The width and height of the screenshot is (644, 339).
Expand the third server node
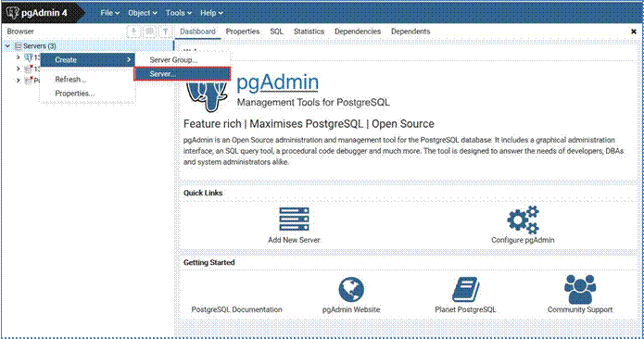click(x=19, y=81)
